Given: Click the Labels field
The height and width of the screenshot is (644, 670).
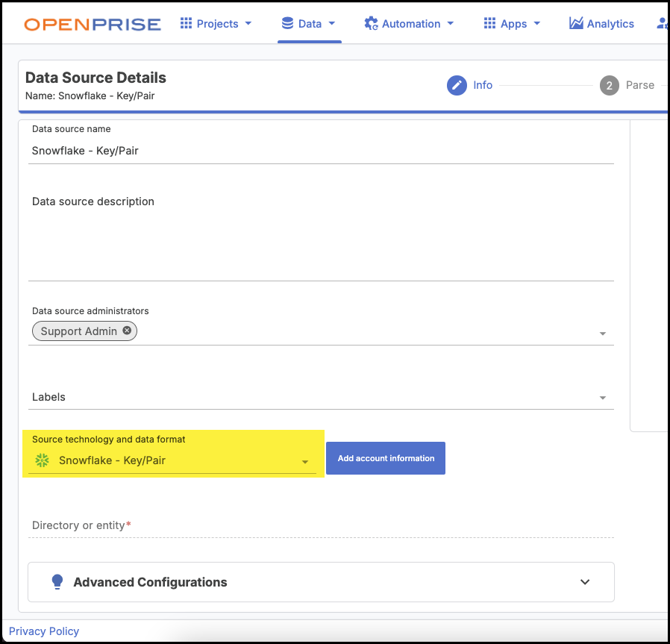Looking at the screenshot, I should 321,397.
